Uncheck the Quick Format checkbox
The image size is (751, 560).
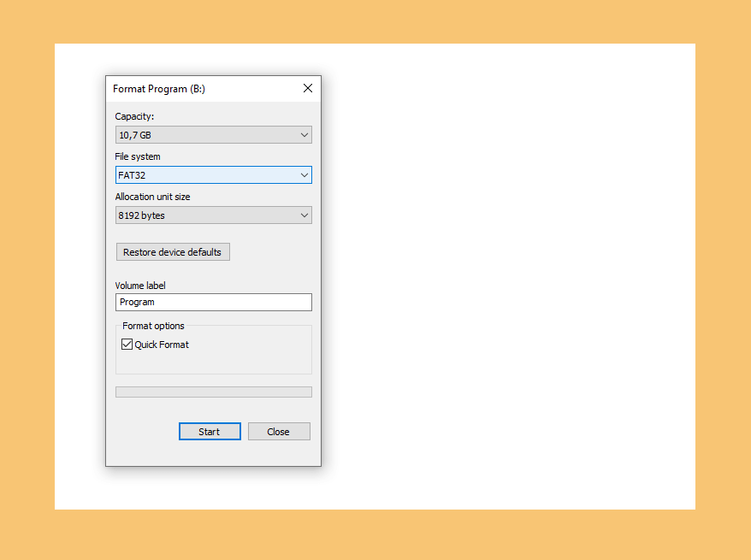coord(127,345)
